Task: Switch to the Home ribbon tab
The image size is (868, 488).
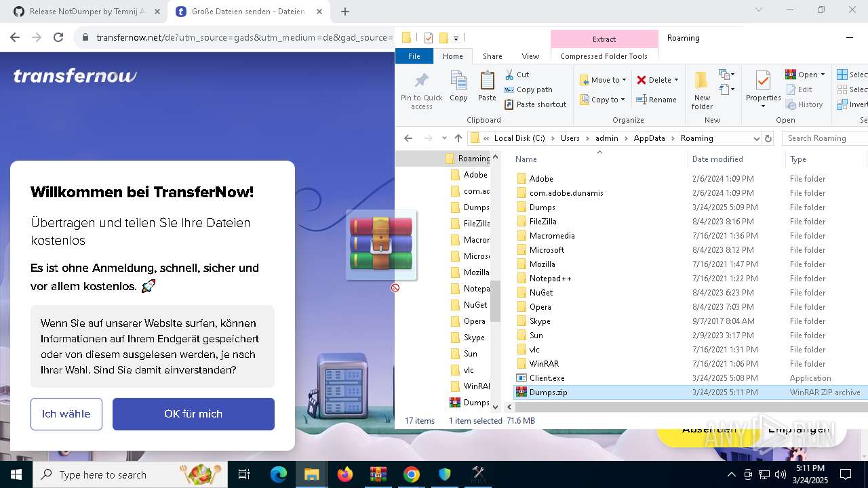Action: (x=453, y=56)
